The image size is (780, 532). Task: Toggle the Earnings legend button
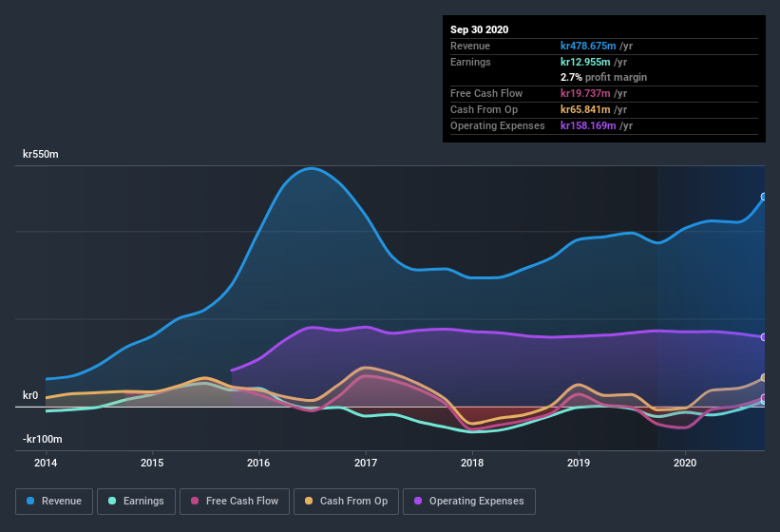tap(136, 502)
